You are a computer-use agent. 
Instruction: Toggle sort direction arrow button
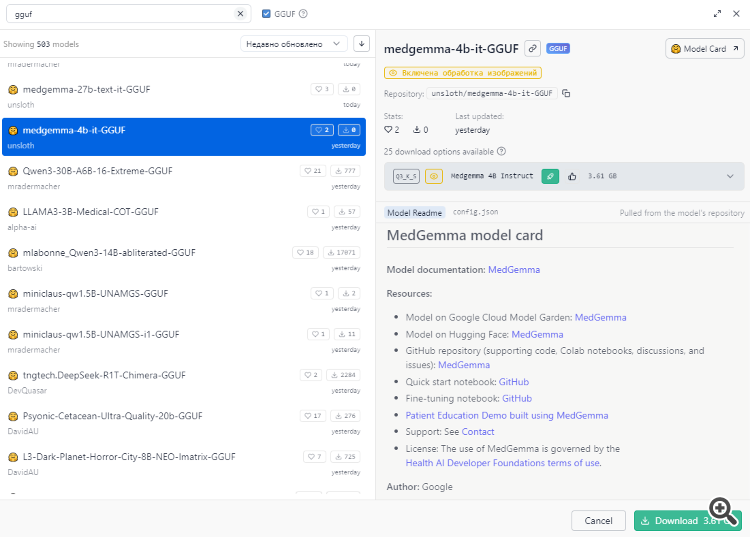tap(362, 44)
